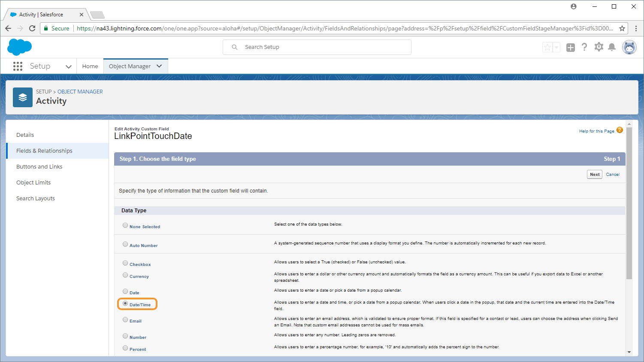Open the Notifications bell icon

click(612, 47)
